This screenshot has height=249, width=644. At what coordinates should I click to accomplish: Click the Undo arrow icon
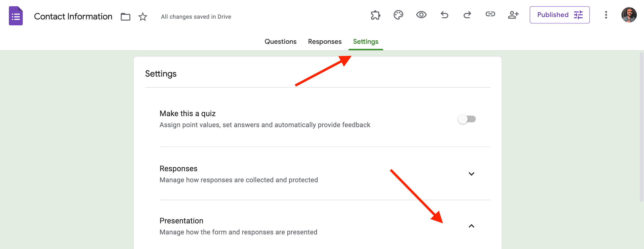[444, 15]
